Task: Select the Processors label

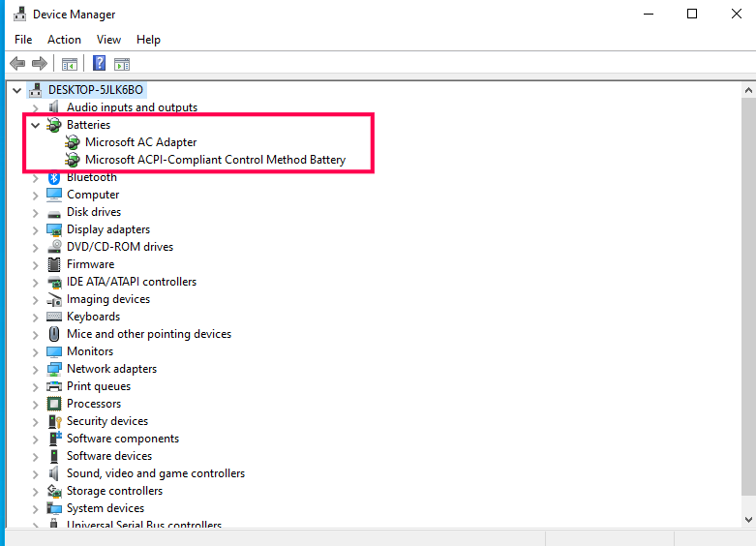Action: (94, 404)
